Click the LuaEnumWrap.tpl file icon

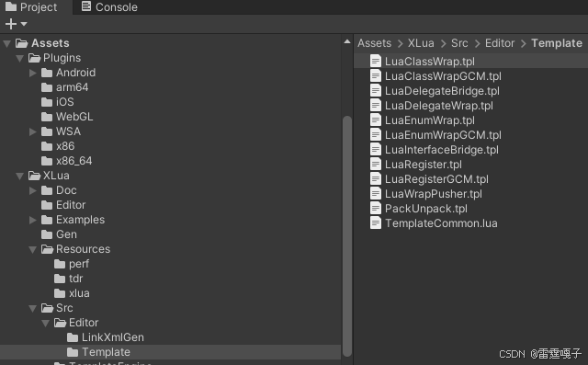coord(376,120)
